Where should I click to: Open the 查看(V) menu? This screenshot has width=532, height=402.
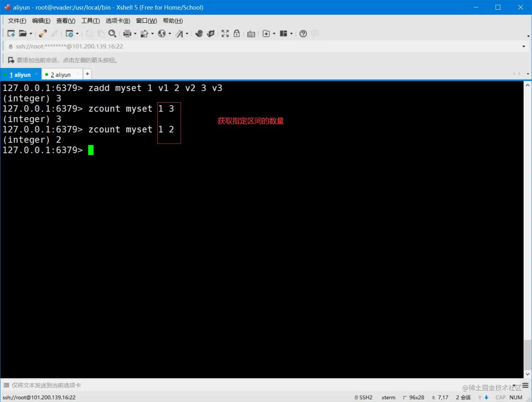(66, 21)
